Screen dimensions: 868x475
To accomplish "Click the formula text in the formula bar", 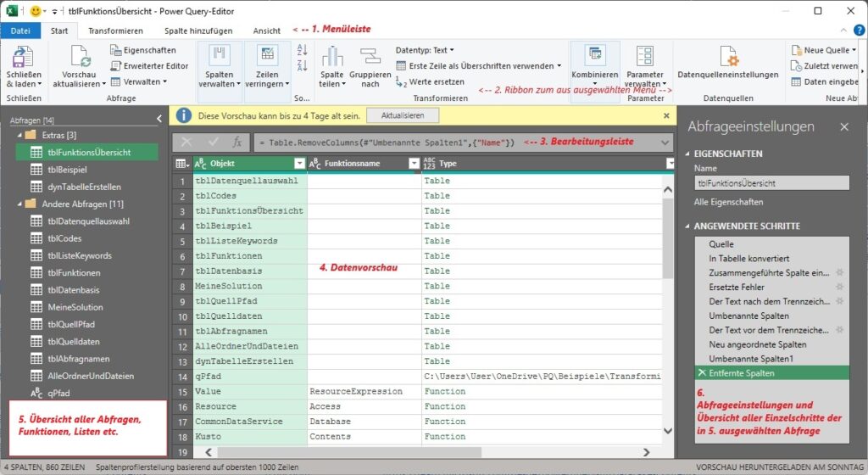I will [387, 142].
